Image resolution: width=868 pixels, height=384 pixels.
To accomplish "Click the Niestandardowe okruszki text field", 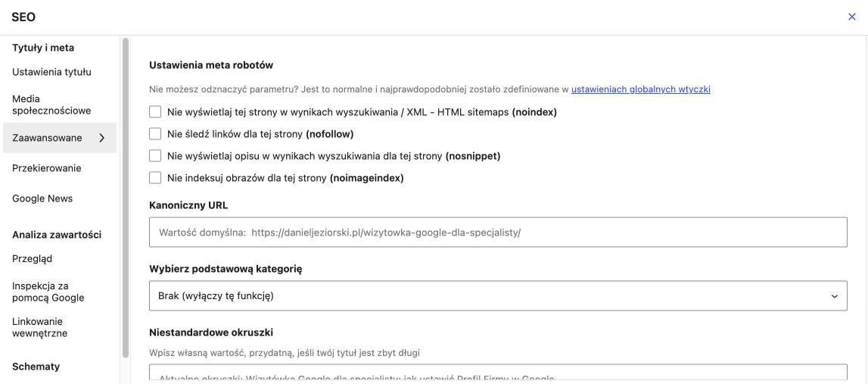I will coord(498,373).
